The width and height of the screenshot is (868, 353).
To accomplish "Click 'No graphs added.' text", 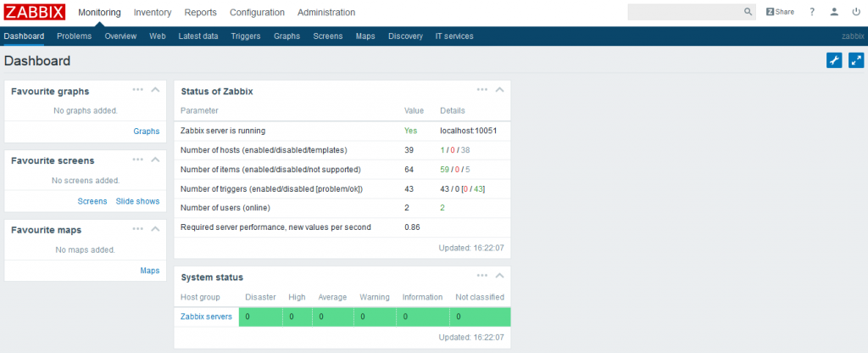I will point(86,110).
